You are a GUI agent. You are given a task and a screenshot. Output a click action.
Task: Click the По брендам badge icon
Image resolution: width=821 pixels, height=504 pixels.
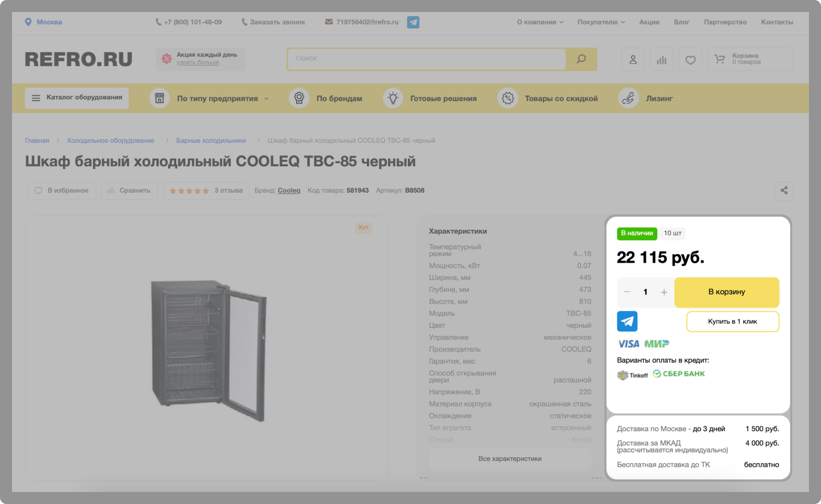tap(299, 98)
